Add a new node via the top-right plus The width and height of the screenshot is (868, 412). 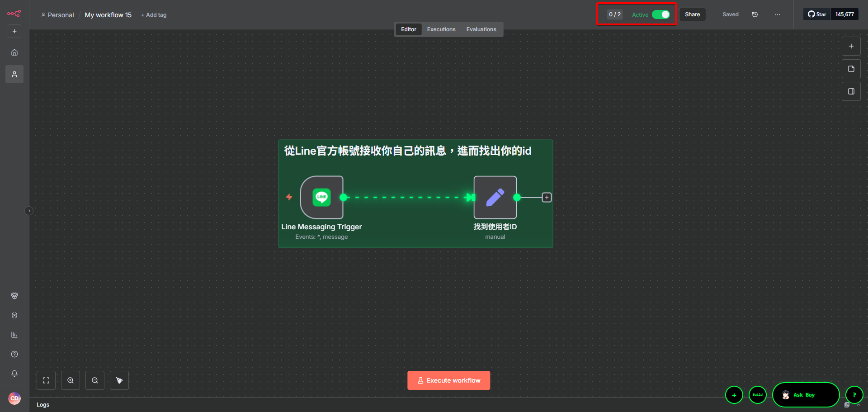[x=851, y=46]
